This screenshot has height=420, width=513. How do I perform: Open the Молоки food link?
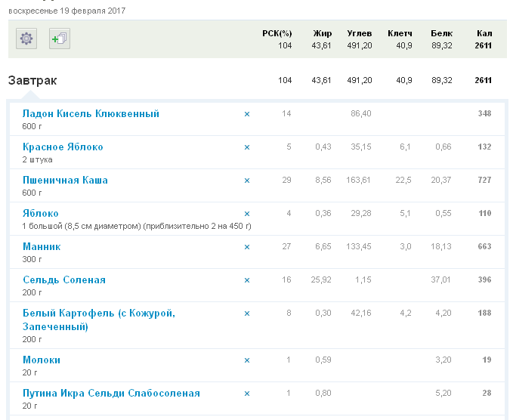click(x=42, y=360)
